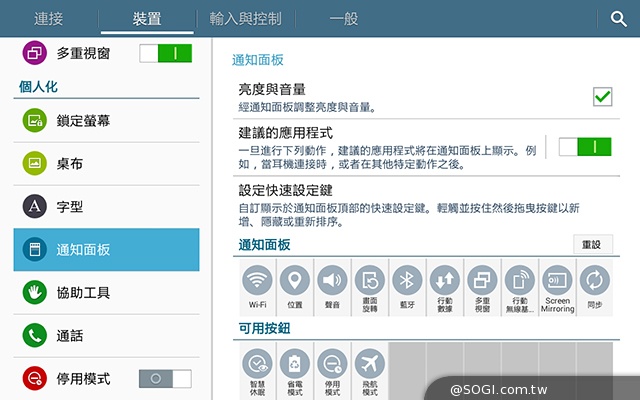Open the 通話 settings row
640x400 pixels.
click(x=107, y=336)
